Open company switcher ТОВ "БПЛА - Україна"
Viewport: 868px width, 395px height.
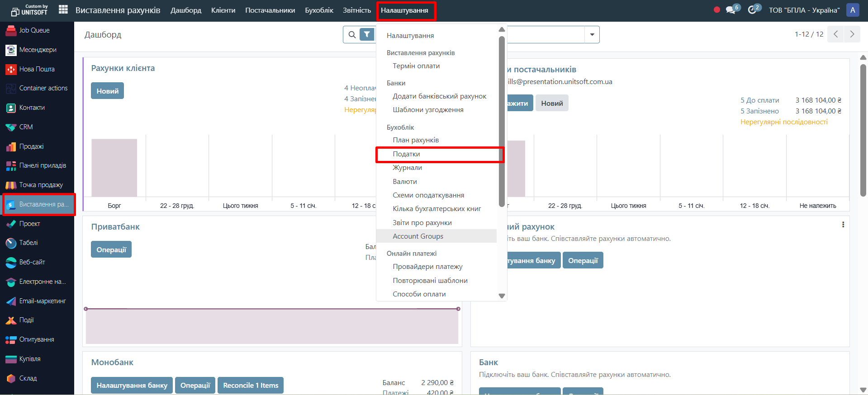pyautogui.click(x=804, y=10)
